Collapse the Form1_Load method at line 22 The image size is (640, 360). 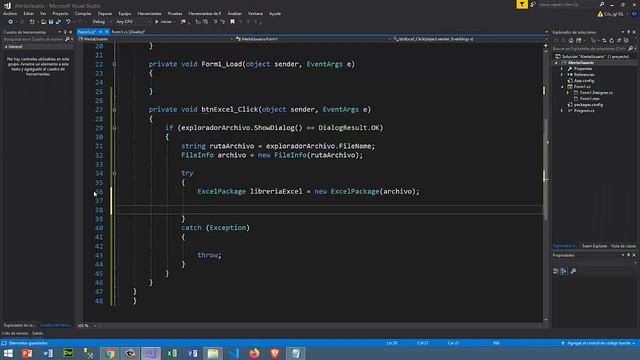114,64
